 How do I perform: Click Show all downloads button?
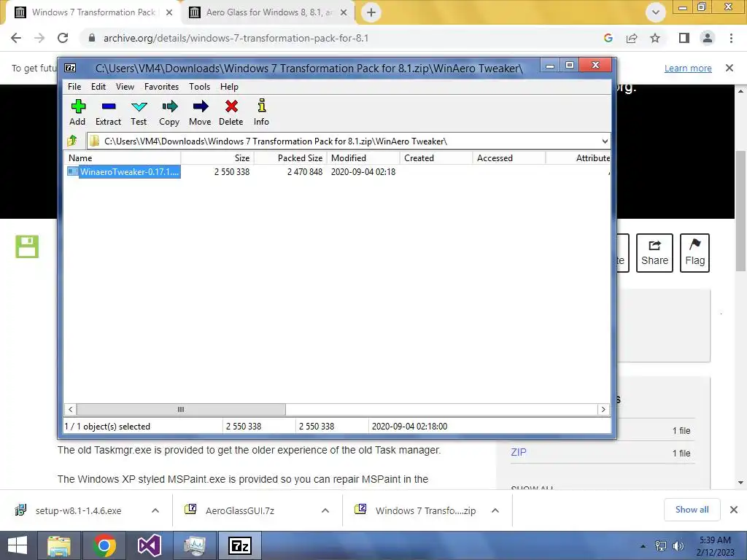click(x=692, y=510)
